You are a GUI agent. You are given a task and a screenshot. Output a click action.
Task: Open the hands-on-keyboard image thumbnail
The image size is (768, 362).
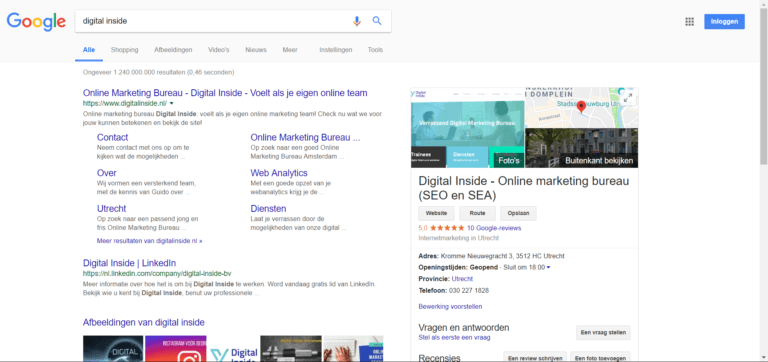pos(353,349)
